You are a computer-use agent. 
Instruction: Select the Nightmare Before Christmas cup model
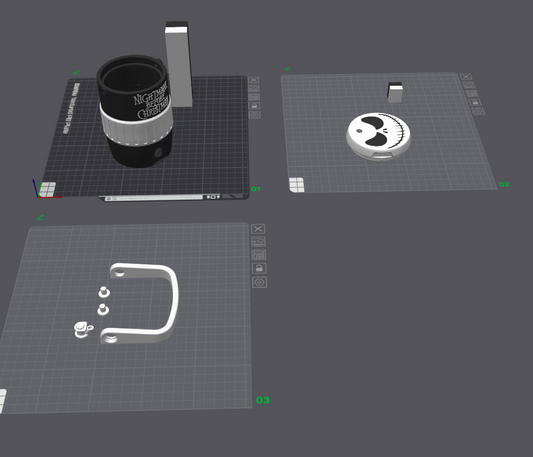[x=135, y=111]
